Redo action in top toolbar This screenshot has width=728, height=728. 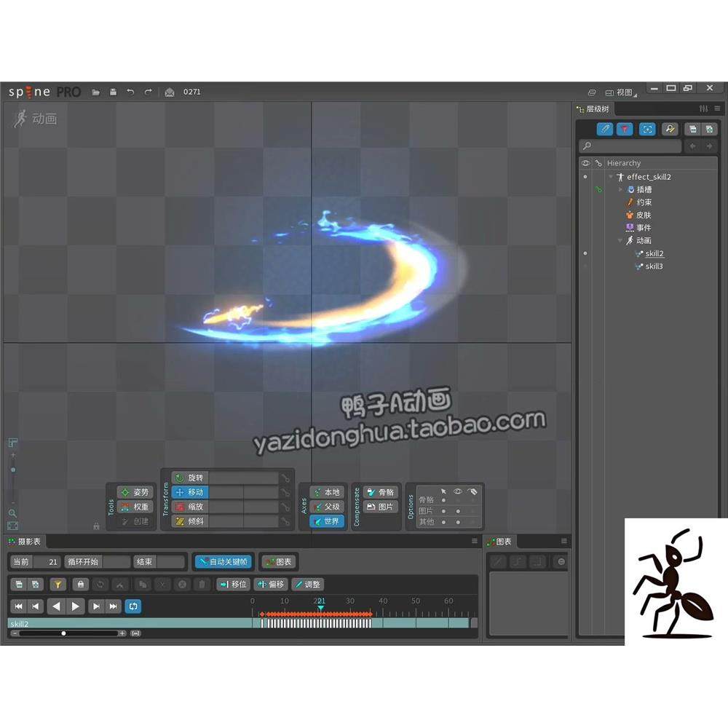pos(148,92)
